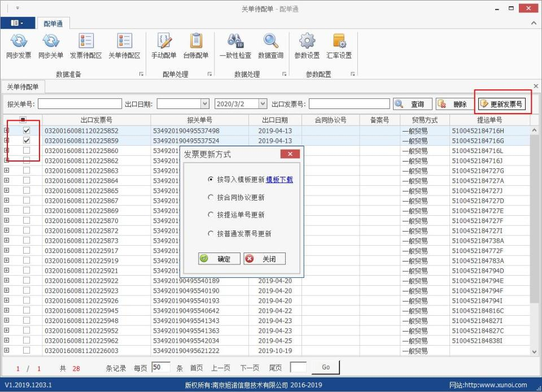
Task: Expand row 03200160081120225962 details
Action: click(x=7, y=340)
